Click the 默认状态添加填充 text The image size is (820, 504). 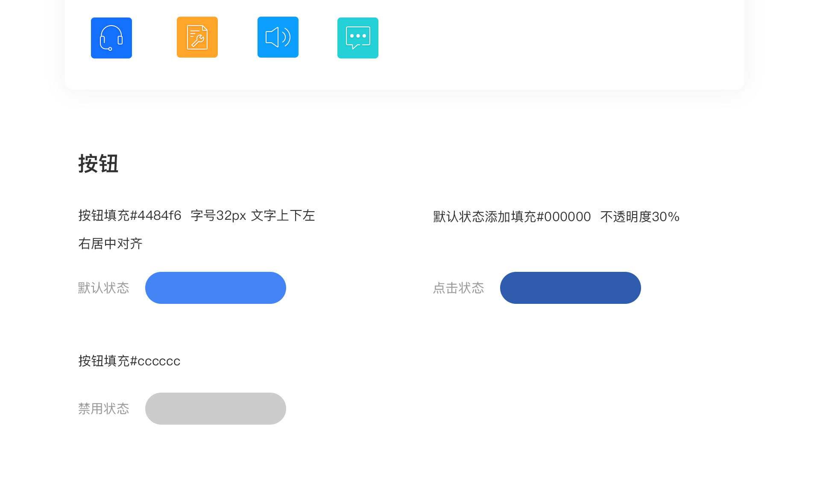[x=484, y=217]
